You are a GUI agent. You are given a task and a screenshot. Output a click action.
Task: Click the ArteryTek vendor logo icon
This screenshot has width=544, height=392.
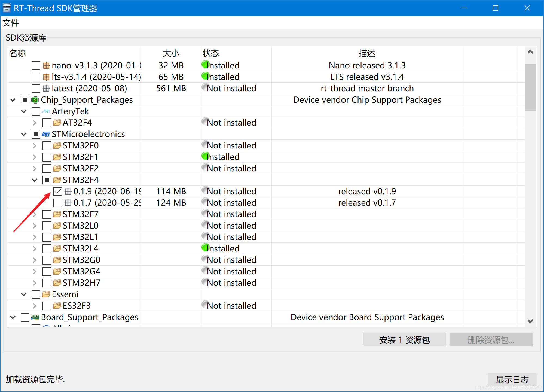pyautogui.click(x=46, y=111)
